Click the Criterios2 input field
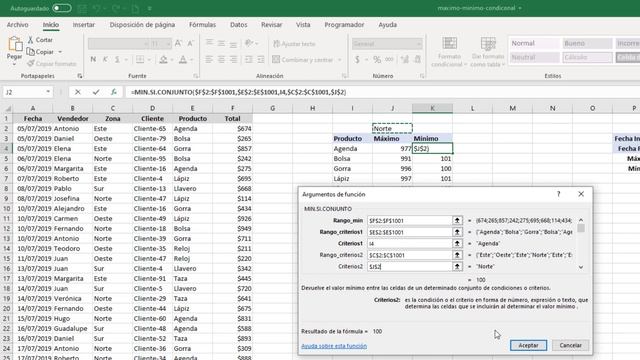 409,266
